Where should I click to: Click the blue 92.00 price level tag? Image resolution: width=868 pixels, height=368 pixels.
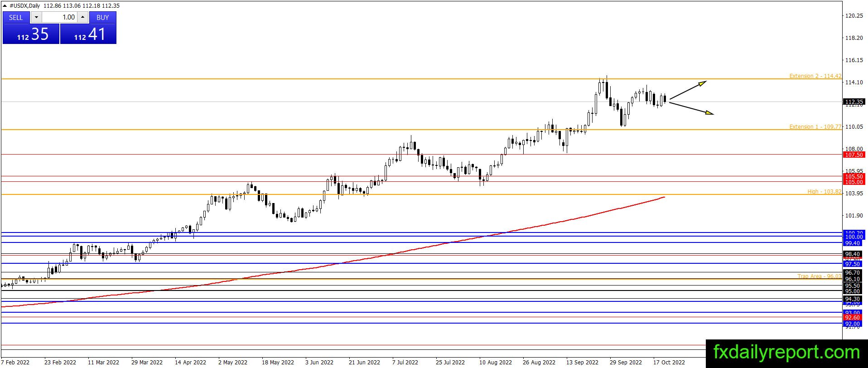point(854,324)
